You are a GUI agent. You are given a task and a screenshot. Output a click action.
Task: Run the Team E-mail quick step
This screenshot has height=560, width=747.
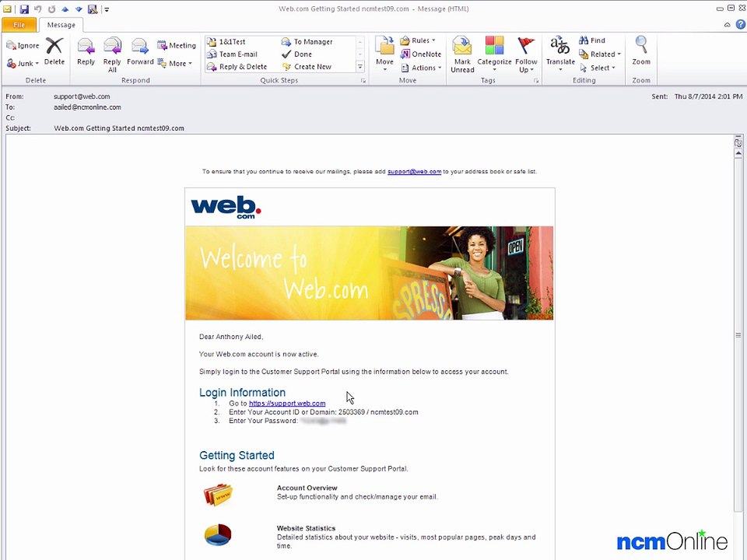coord(232,54)
